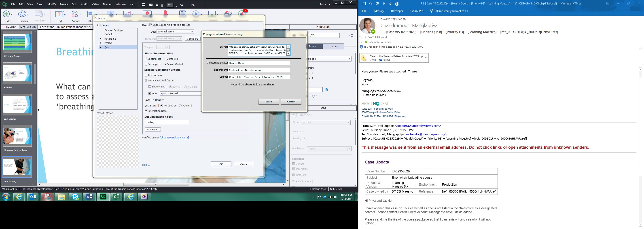Open the LMS Internal Server dropdown
644x229 pixels.
point(175,32)
